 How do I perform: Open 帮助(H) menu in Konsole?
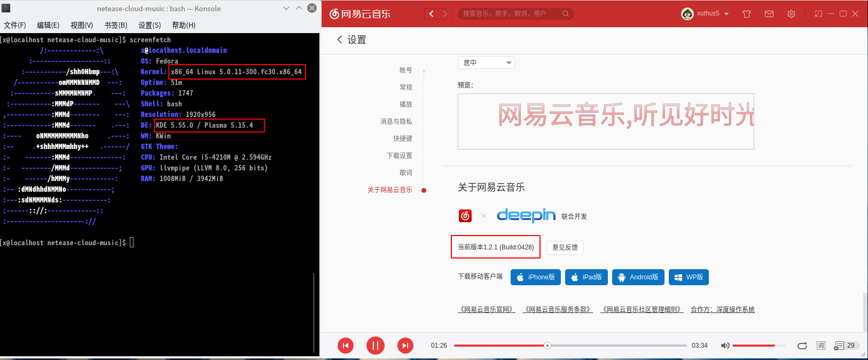click(184, 25)
